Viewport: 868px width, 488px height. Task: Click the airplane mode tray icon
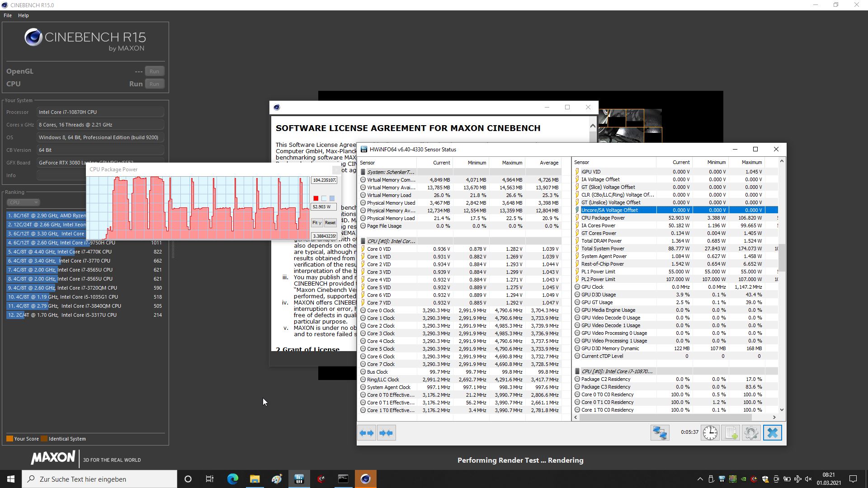click(x=798, y=479)
